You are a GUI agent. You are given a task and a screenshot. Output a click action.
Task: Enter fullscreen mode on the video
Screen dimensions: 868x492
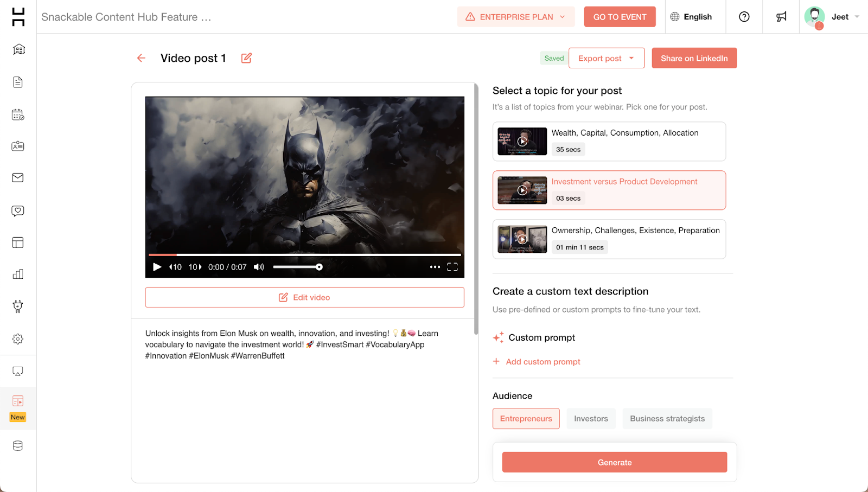pos(452,267)
